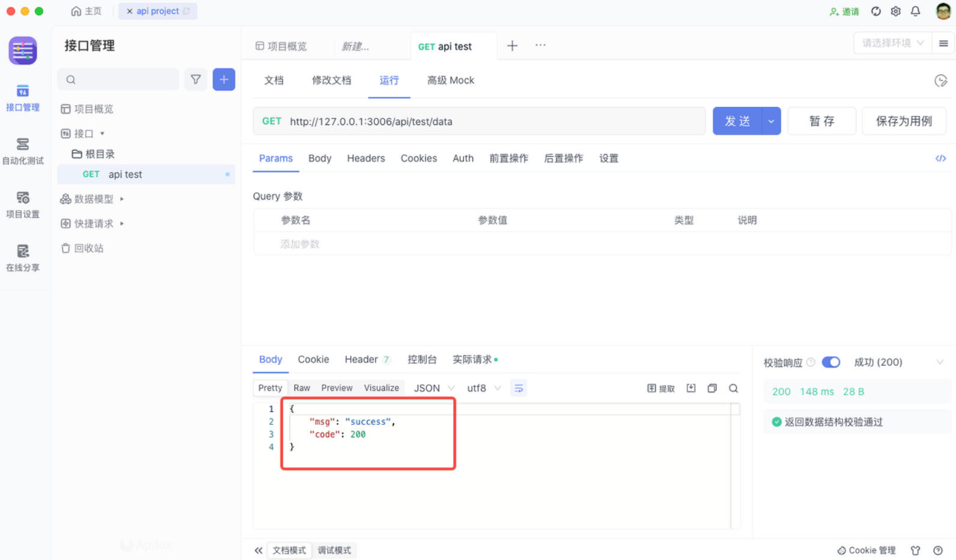Switch to 调试模式

point(334,550)
